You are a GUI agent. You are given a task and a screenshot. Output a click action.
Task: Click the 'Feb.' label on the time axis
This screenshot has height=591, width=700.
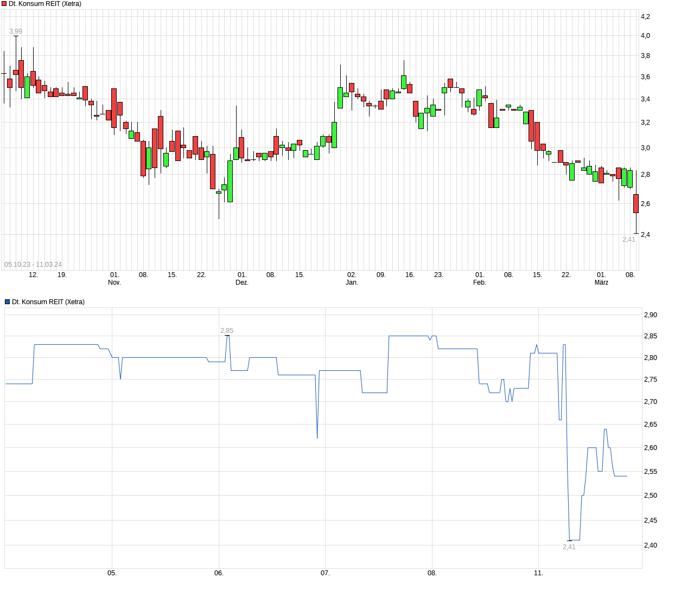click(x=479, y=282)
